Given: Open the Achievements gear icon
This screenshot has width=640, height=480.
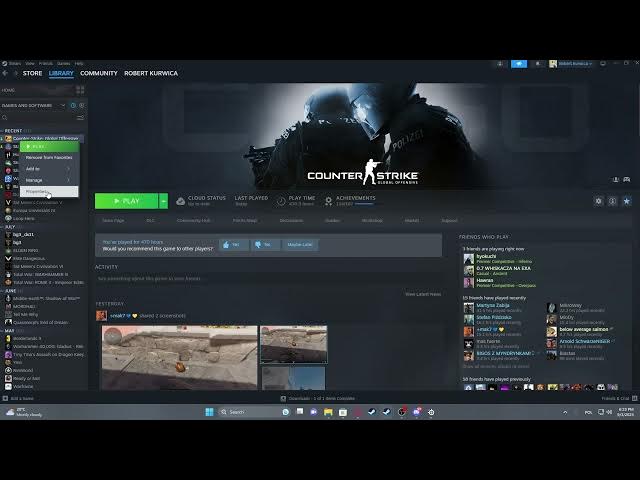Looking at the screenshot, I should [x=329, y=200].
